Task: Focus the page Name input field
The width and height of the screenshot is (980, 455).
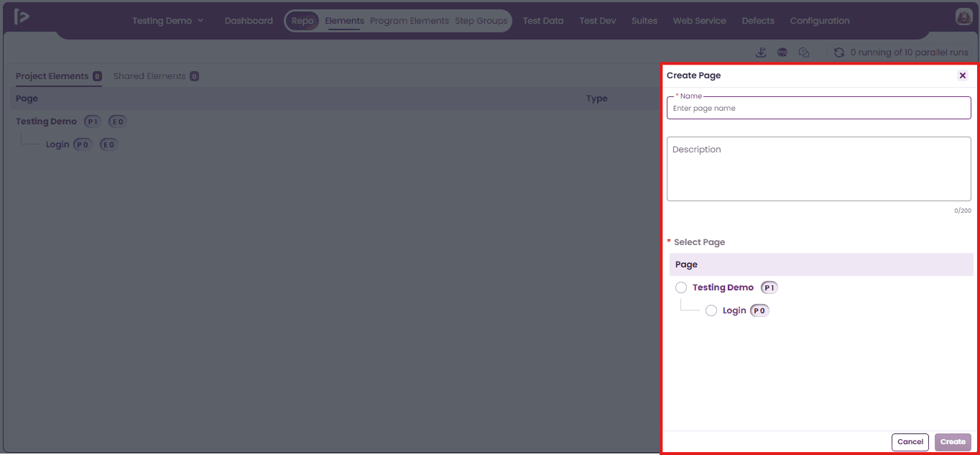Action: [x=819, y=108]
